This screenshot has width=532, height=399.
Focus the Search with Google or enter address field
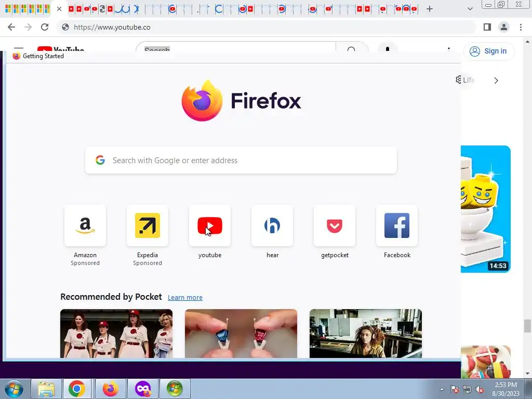point(241,160)
